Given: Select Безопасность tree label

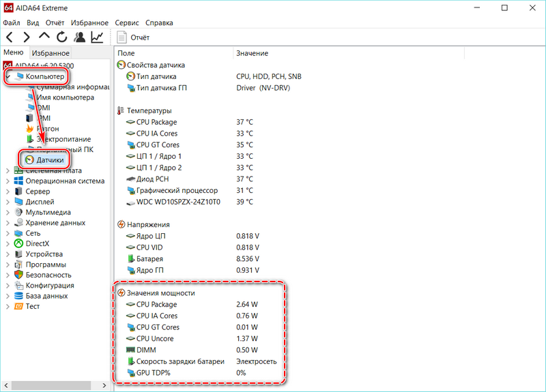Looking at the screenshot, I should [48, 275].
